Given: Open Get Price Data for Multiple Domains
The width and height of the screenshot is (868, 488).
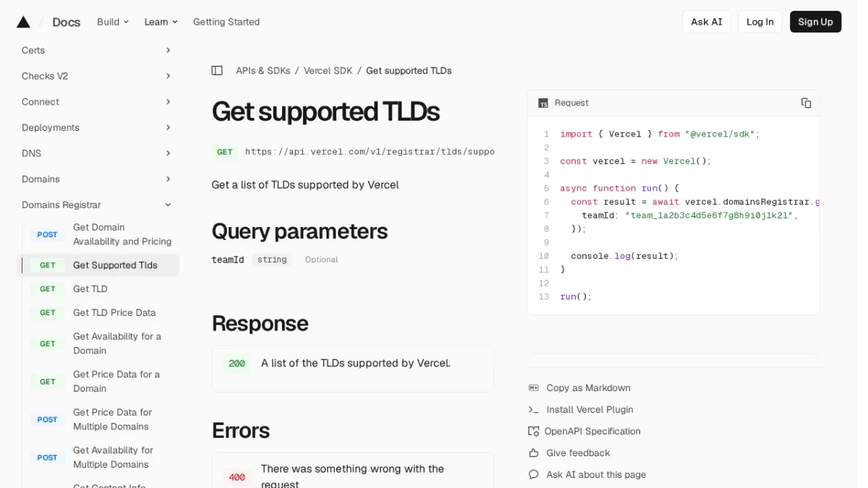Looking at the screenshot, I should coord(101,419).
